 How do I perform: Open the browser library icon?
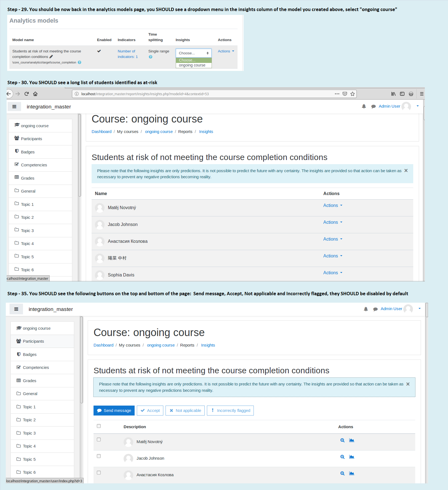(393, 94)
